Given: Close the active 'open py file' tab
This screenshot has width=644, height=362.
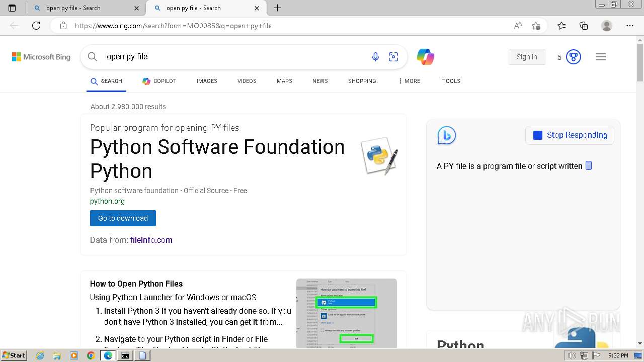Looking at the screenshot, I should tap(257, 8).
